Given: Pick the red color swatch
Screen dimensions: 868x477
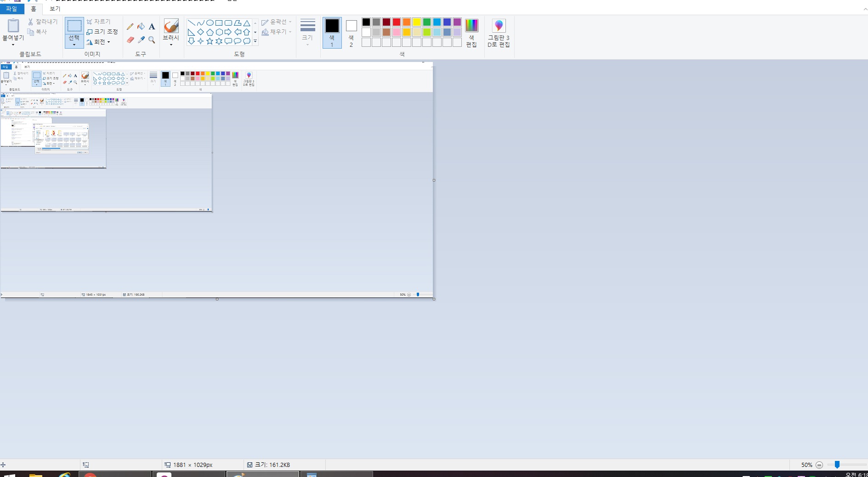Looking at the screenshot, I should coord(397,22).
